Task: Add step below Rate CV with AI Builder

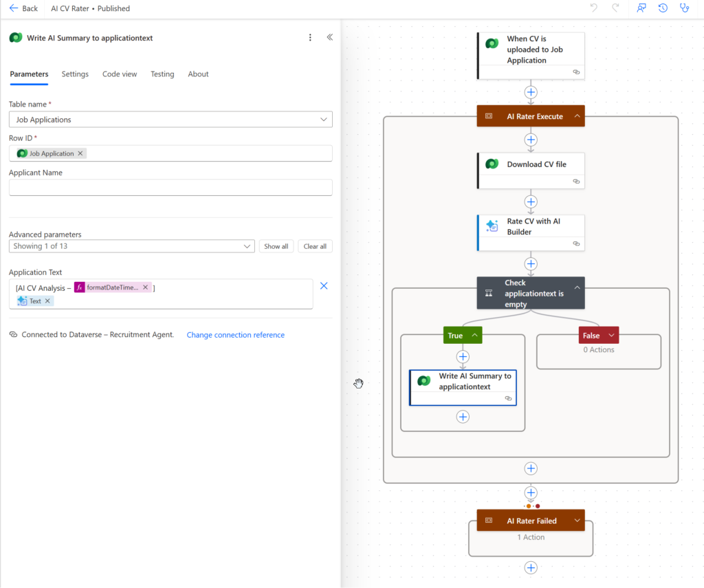Action: pos(531,263)
